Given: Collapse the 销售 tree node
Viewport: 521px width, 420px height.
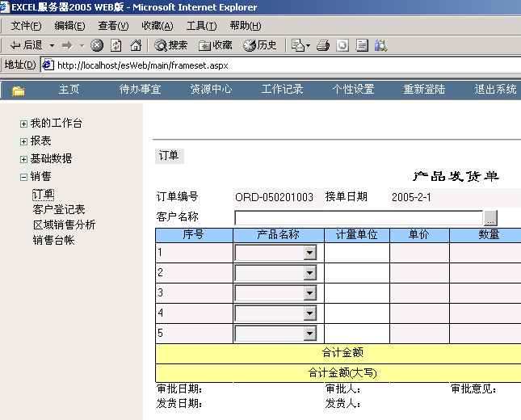Looking at the screenshot, I should point(23,177).
